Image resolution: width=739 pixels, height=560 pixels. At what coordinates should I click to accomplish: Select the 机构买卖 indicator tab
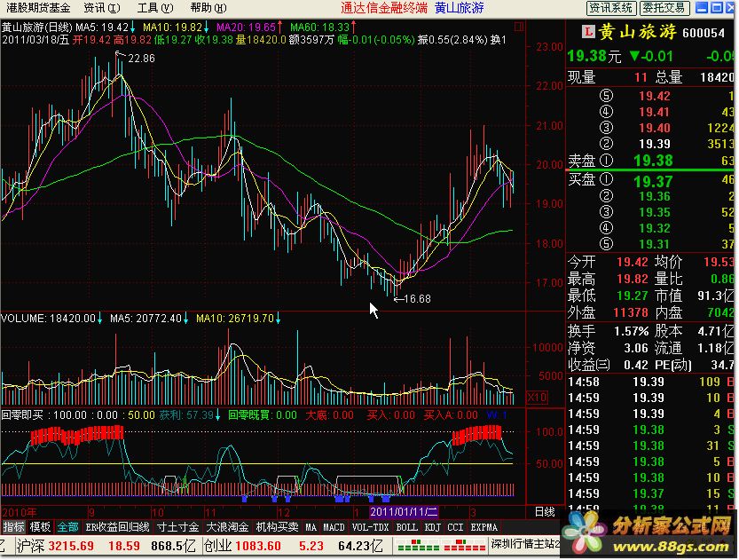277,527
